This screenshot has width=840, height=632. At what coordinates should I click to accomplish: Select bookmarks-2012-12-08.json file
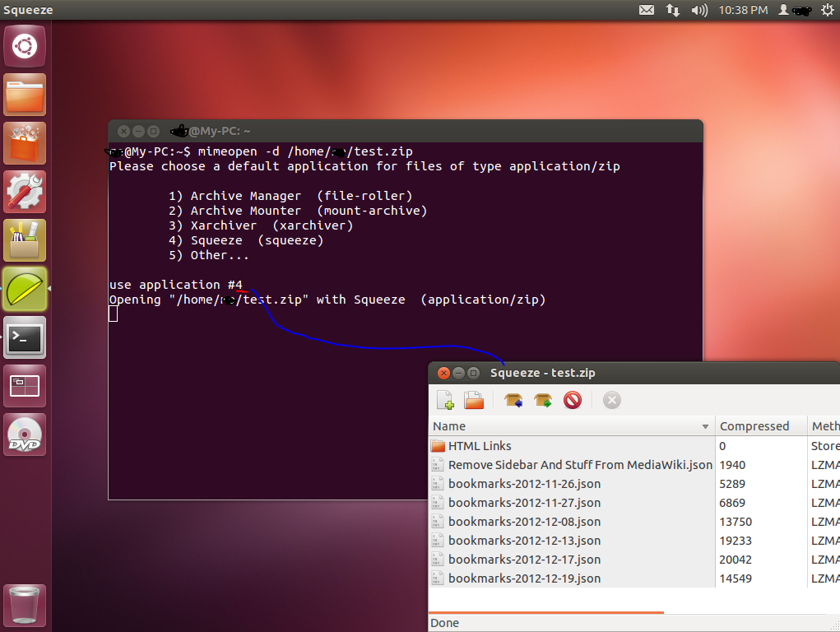point(634,522)
